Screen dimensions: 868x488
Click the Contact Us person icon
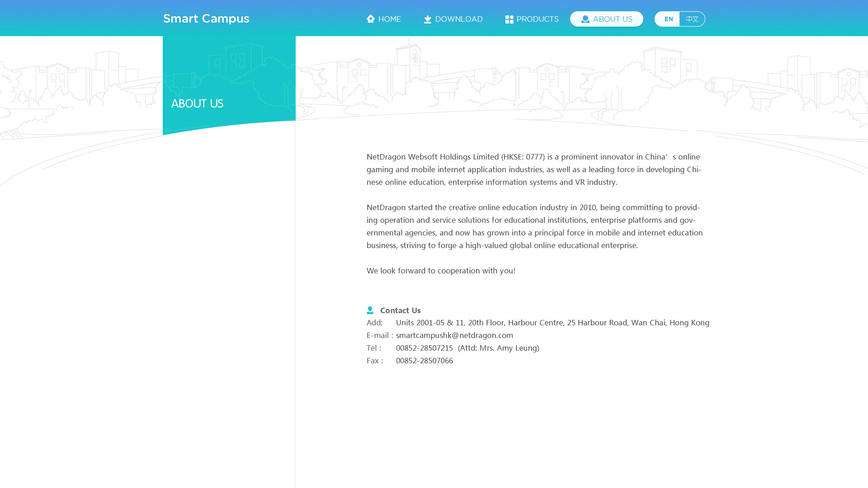[x=370, y=310]
